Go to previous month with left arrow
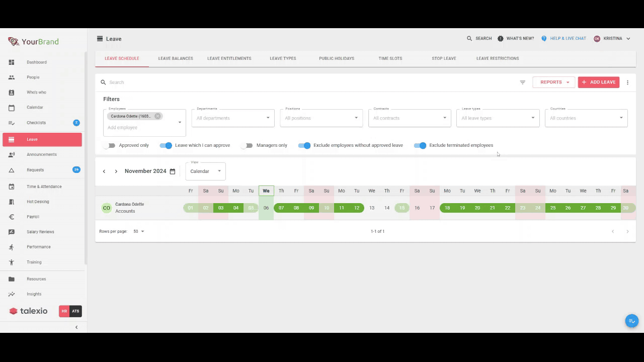 [x=104, y=171]
